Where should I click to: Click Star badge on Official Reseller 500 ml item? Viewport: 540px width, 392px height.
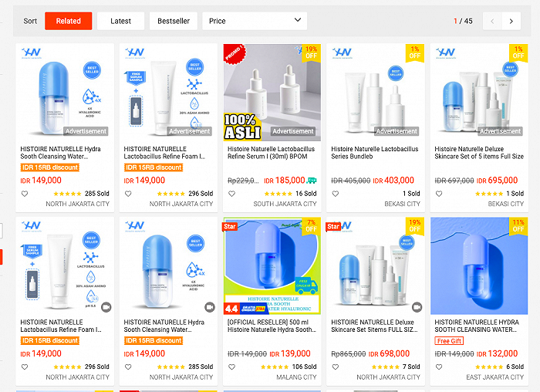230,226
